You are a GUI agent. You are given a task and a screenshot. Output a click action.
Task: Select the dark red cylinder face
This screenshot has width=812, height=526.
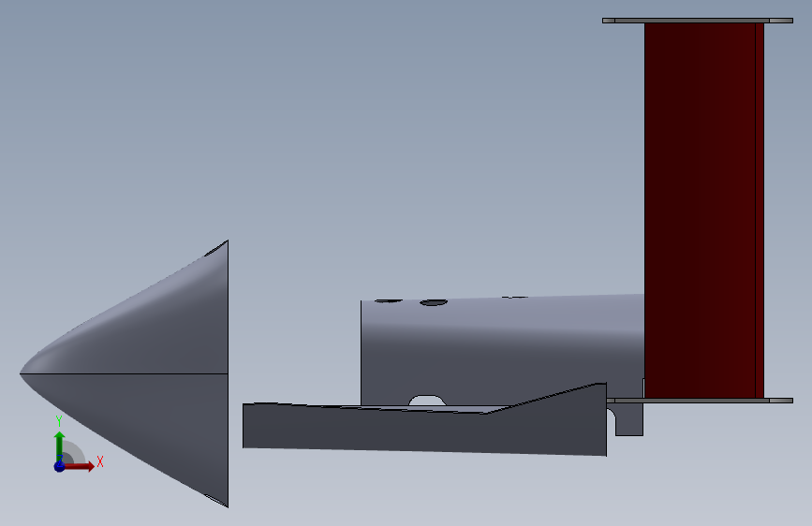703,211
